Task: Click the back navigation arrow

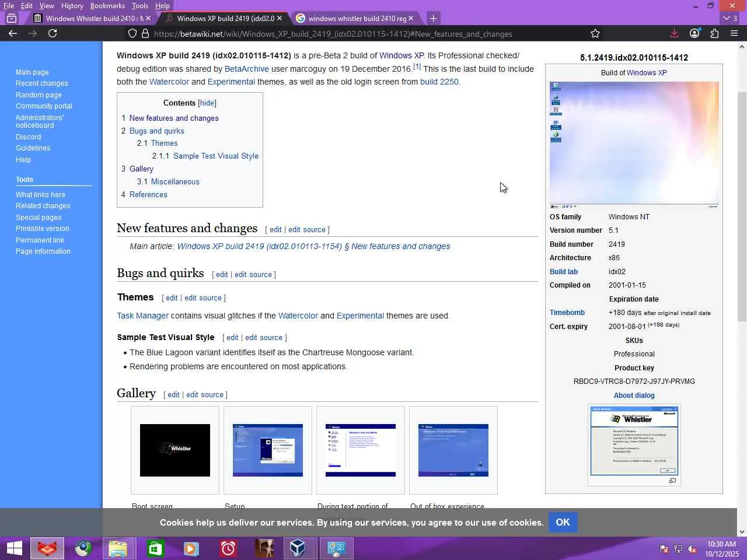Action: click(13, 33)
